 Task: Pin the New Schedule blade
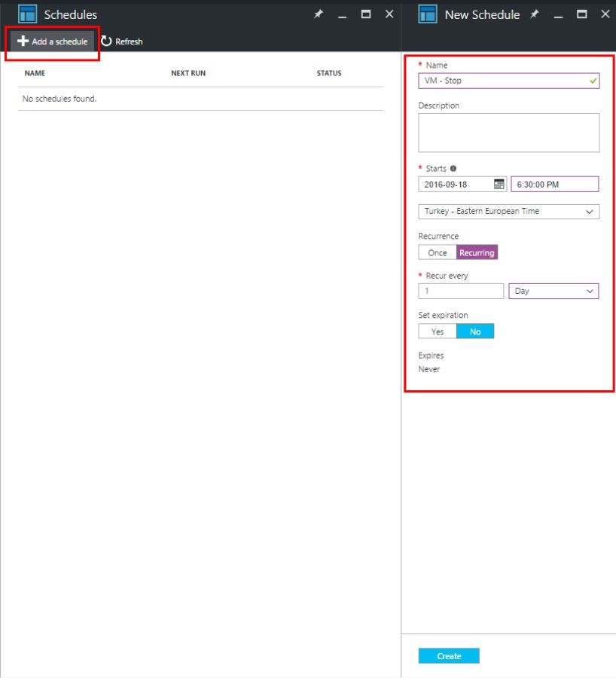pos(535,14)
